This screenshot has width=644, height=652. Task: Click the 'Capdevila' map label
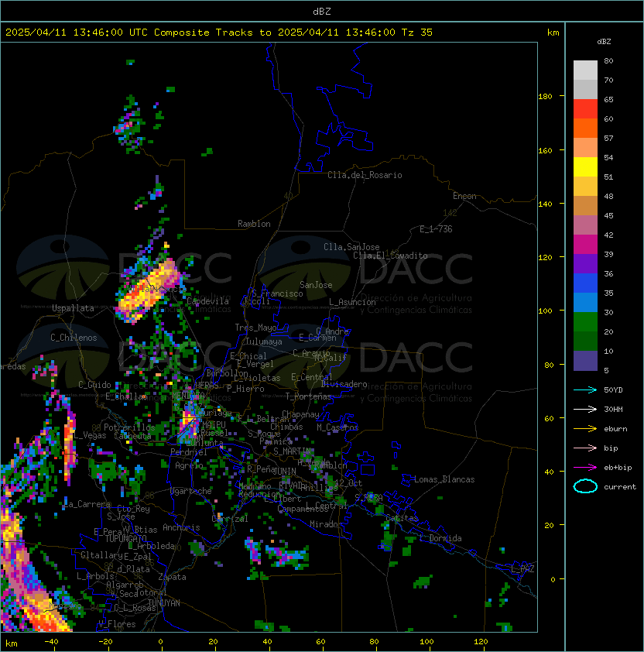[208, 301]
